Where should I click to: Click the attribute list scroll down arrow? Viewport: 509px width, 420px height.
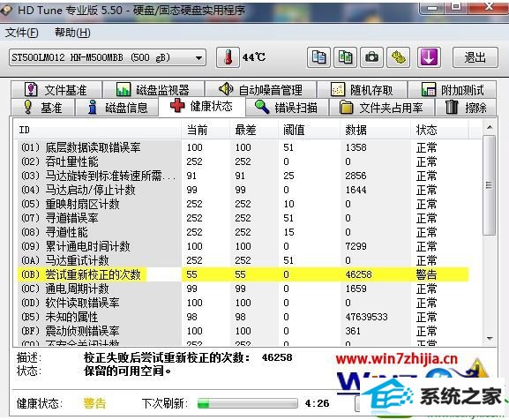(x=490, y=339)
